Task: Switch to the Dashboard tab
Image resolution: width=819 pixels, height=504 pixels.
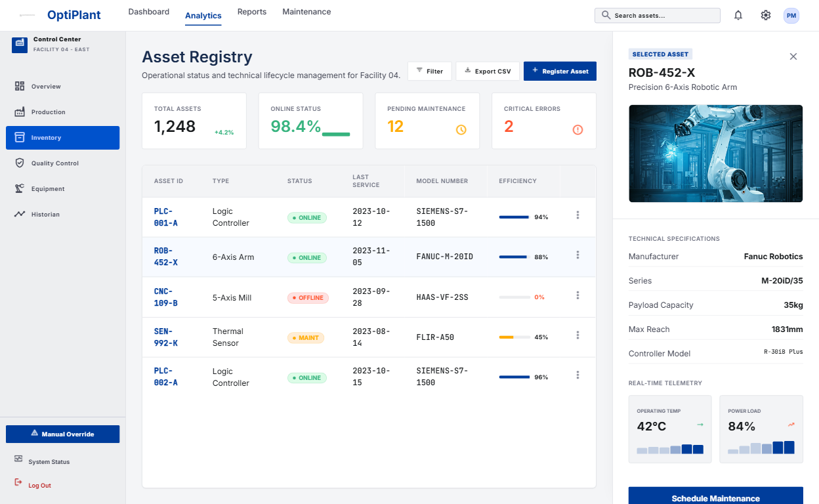Action: [x=149, y=12]
